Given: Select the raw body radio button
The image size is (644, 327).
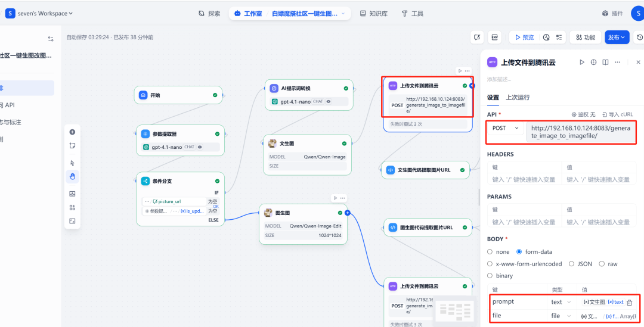Looking at the screenshot, I should pos(602,264).
